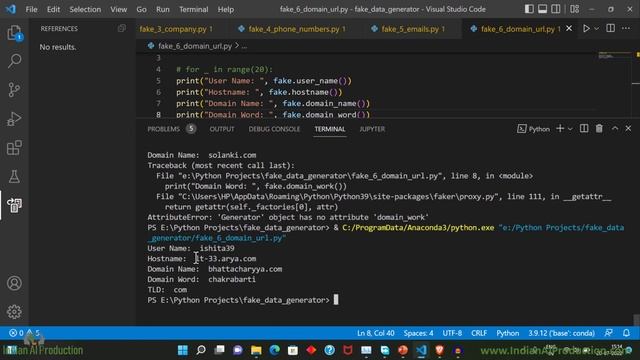Viewport: 640px width, 360px height.
Task: Click Ln 8, Col 40 status item
Action: [x=376, y=333]
